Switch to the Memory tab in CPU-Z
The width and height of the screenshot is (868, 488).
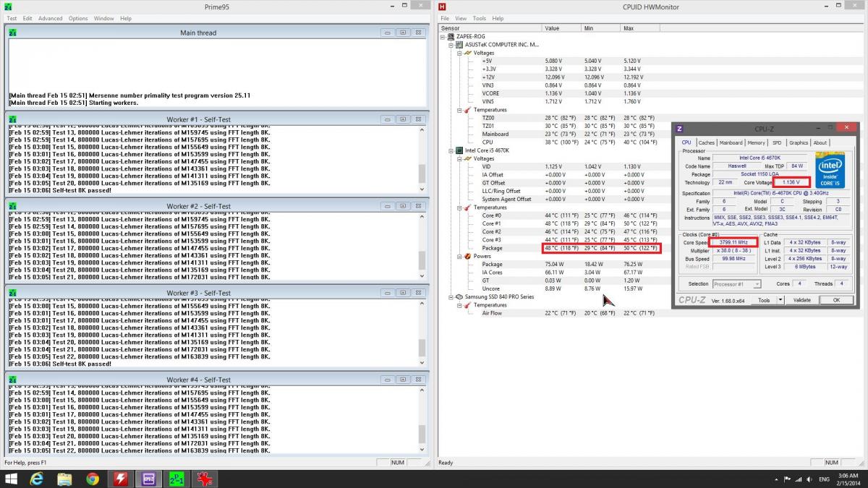click(756, 142)
